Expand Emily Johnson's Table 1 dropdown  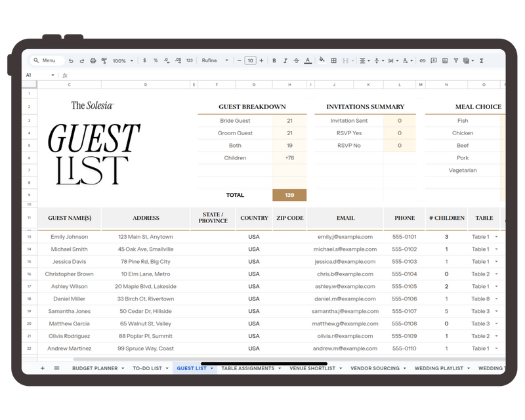click(497, 237)
